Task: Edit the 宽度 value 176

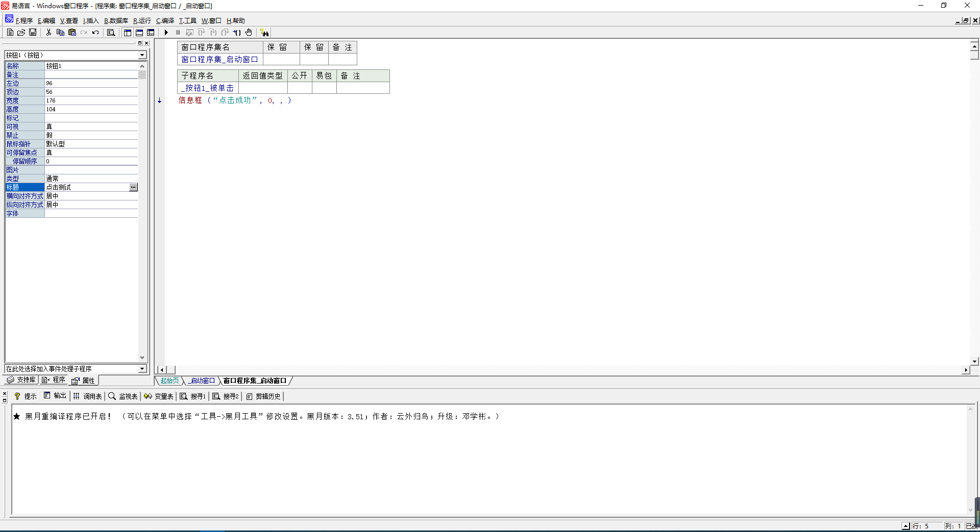Action: [x=91, y=100]
